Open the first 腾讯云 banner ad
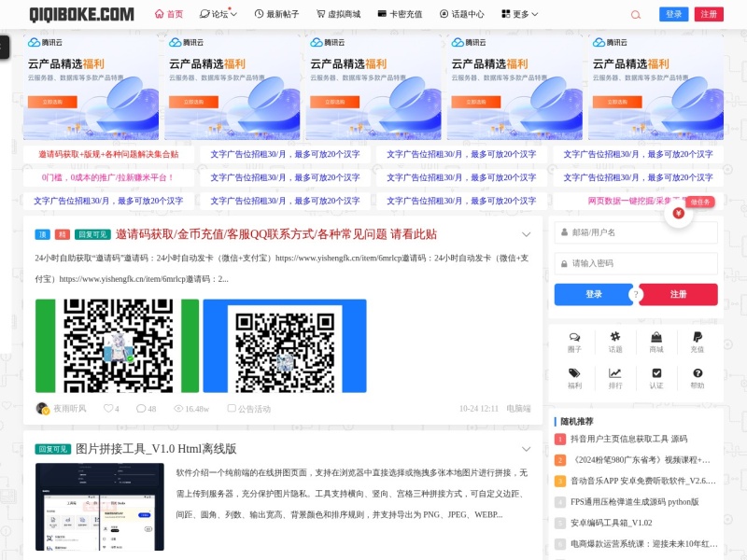 91,87
